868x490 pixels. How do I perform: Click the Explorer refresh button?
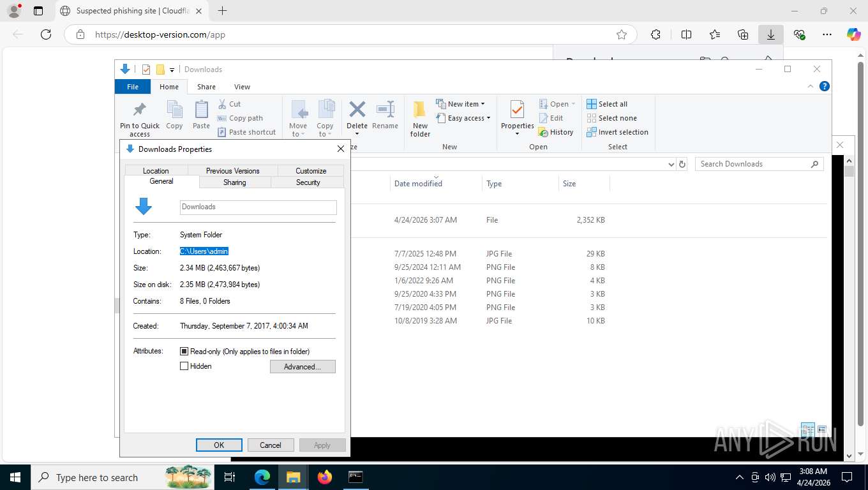pos(682,164)
